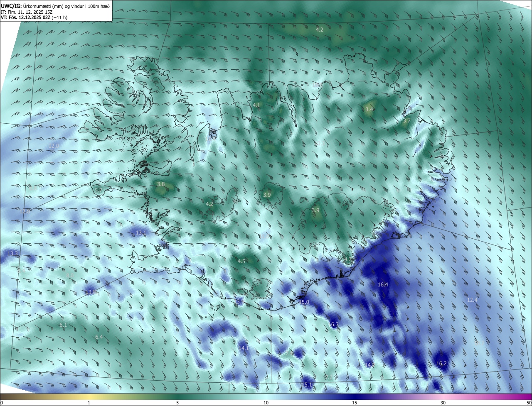This screenshot has width=532, height=406.
Task: Click the 6.4 value label
Action: click(99, 337)
